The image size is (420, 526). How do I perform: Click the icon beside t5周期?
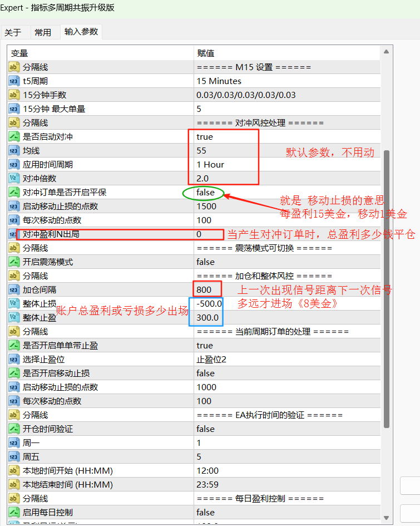coord(13,81)
